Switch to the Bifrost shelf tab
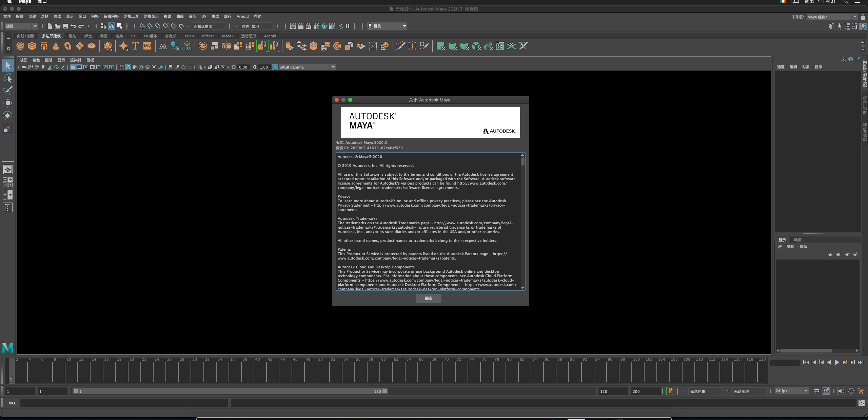This screenshot has height=420, width=868. coord(208,36)
